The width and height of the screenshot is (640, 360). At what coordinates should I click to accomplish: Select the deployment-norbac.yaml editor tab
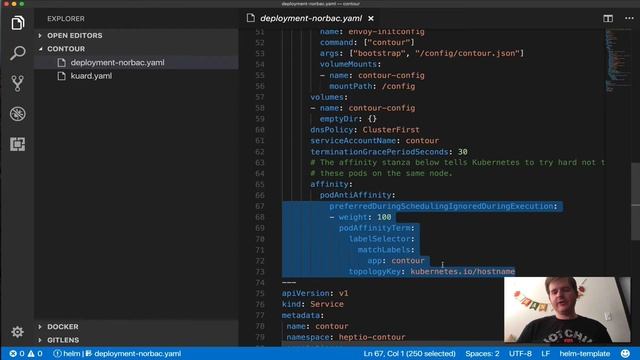pos(310,18)
